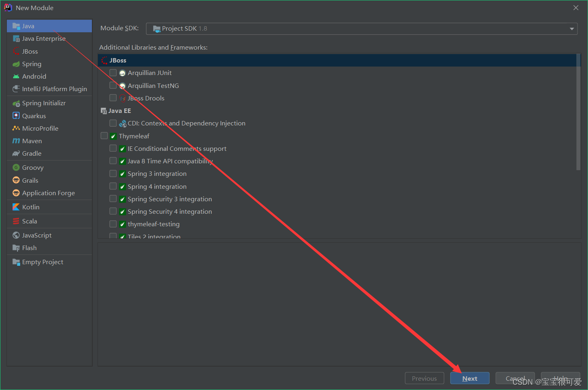The image size is (588, 390).
Task: Pick the Kotlin icon
Action: tap(16, 207)
